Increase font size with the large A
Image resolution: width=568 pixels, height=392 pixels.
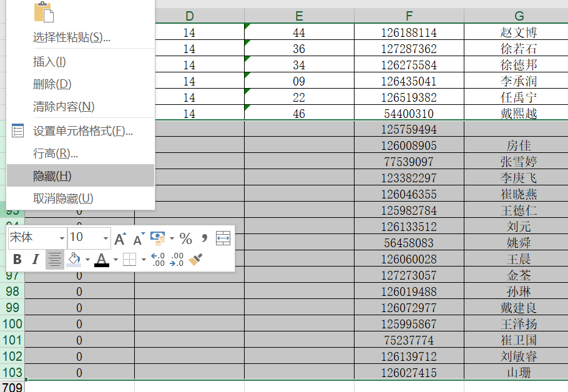click(120, 238)
